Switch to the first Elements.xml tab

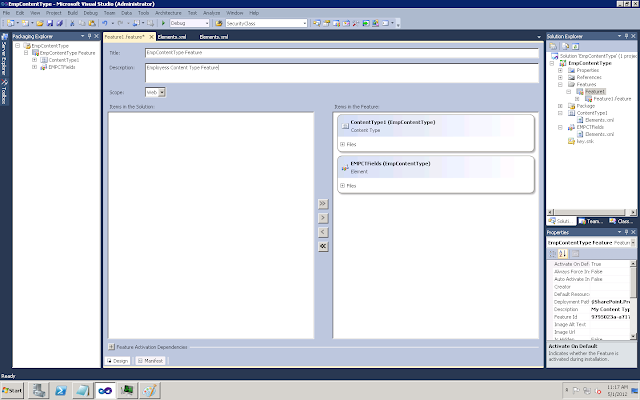(x=172, y=37)
